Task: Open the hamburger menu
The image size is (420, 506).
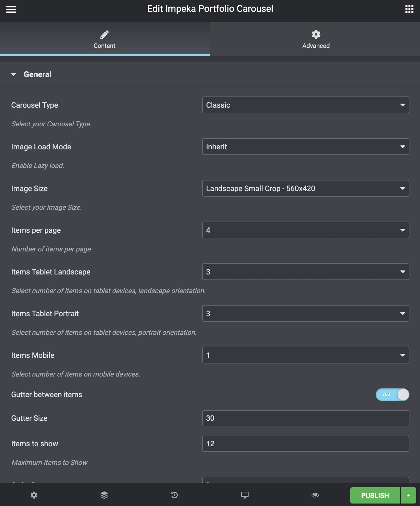Action: click(11, 9)
